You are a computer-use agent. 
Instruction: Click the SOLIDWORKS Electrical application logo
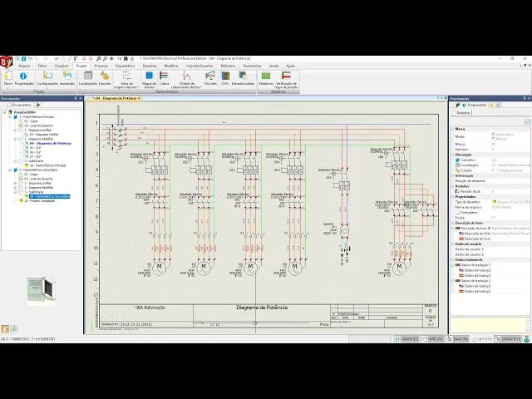pyautogui.click(x=6, y=62)
